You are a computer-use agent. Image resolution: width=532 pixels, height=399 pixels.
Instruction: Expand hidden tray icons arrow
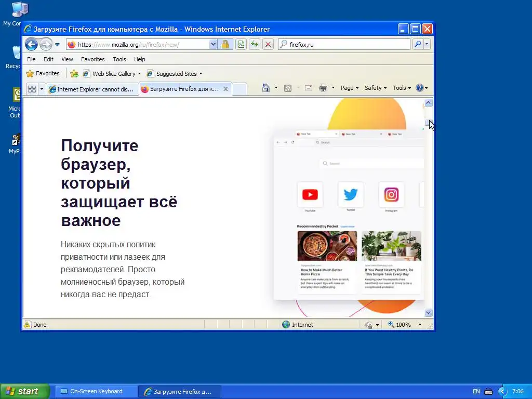point(502,392)
